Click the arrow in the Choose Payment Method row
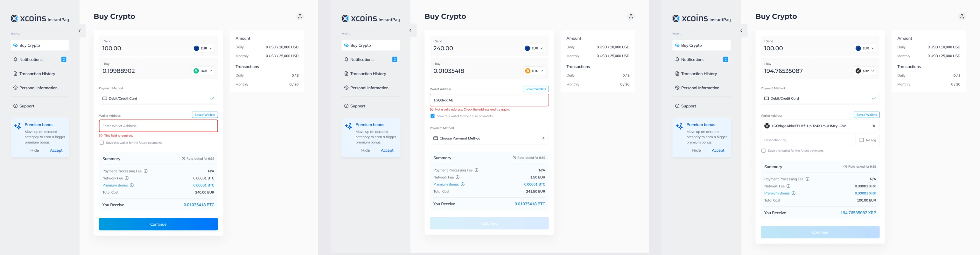The width and height of the screenshot is (980, 255). tap(543, 138)
